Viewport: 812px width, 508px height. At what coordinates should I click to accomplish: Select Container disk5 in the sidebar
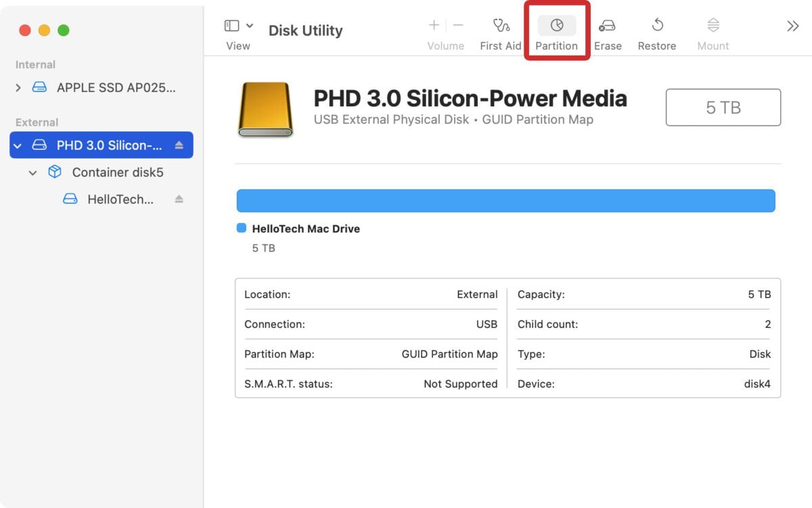pyautogui.click(x=117, y=172)
